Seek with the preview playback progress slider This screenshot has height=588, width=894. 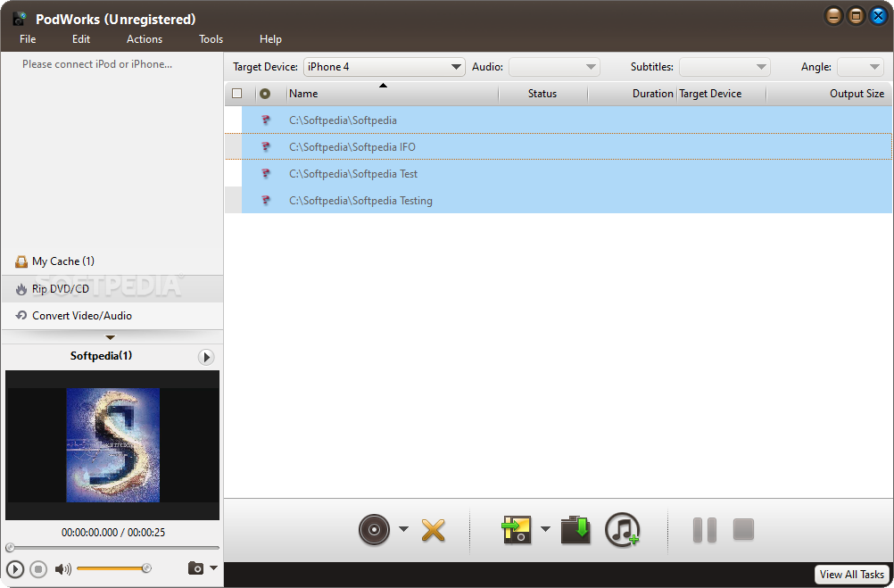(112, 548)
